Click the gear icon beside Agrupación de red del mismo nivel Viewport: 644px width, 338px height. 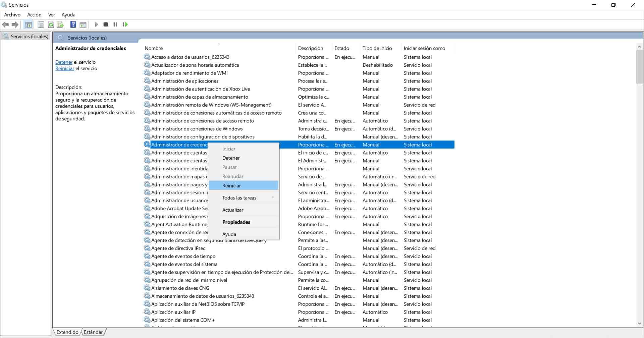pos(147,280)
